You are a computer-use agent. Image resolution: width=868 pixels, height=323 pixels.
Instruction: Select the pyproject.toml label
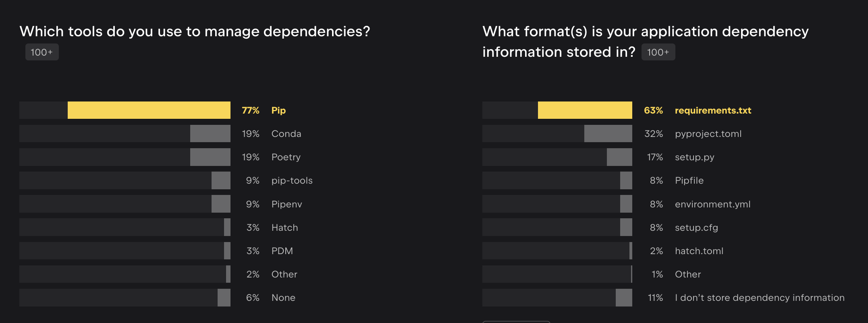(708, 134)
